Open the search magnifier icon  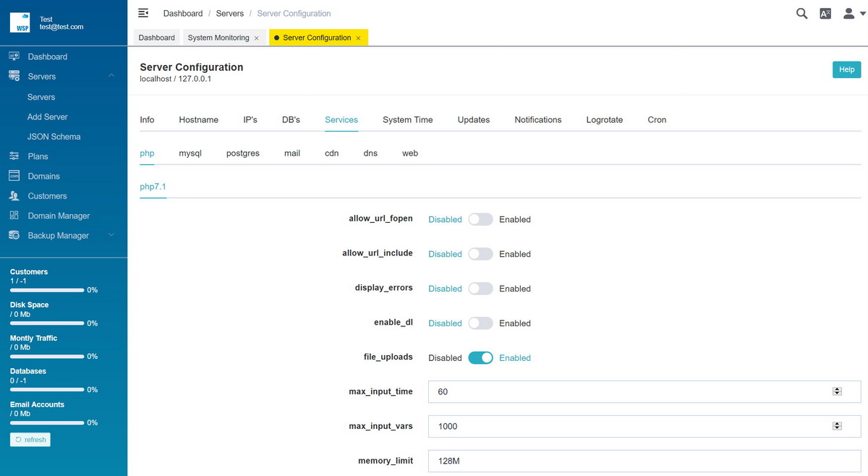click(801, 13)
